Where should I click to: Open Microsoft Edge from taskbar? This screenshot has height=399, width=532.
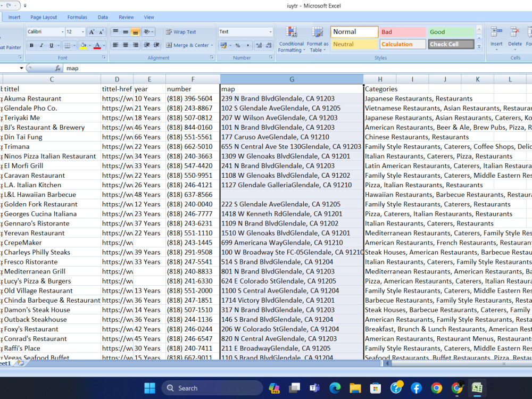point(335,388)
